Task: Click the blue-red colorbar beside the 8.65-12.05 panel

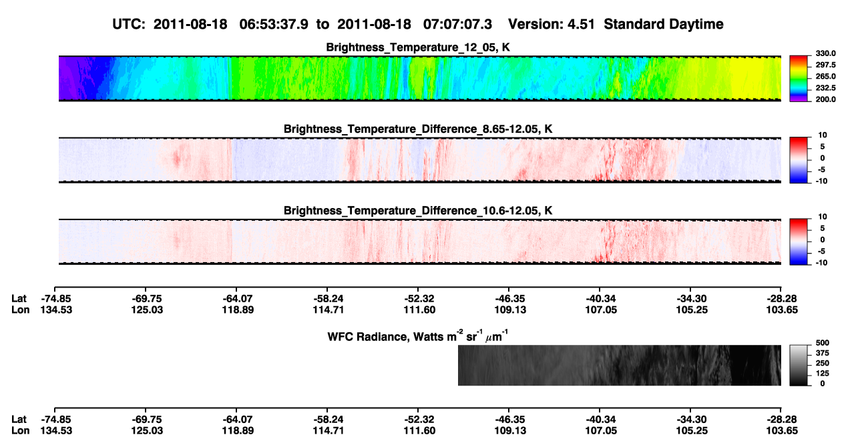Action: coord(799,160)
